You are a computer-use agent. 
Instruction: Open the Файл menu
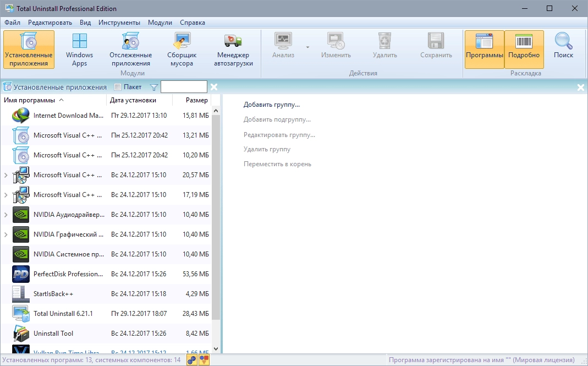coord(12,23)
